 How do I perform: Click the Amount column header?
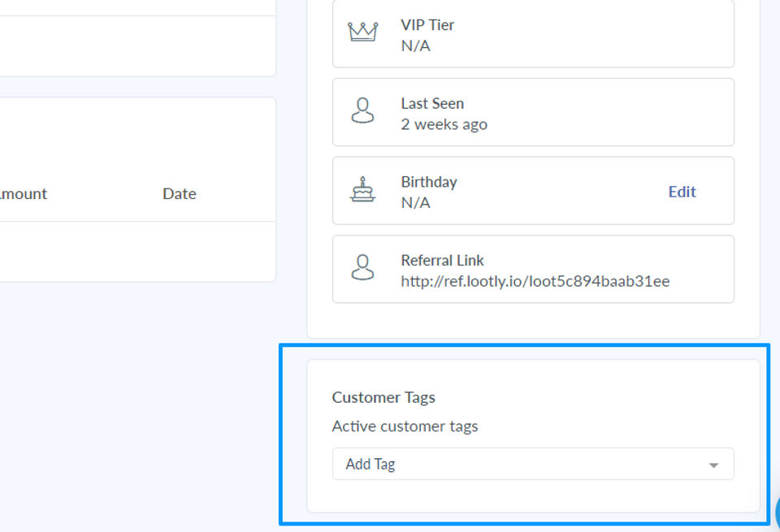click(x=23, y=193)
